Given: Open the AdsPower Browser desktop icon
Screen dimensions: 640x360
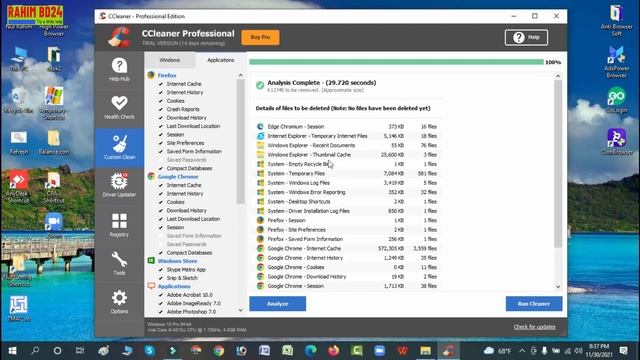Looking at the screenshot, I should pos(616,62).
